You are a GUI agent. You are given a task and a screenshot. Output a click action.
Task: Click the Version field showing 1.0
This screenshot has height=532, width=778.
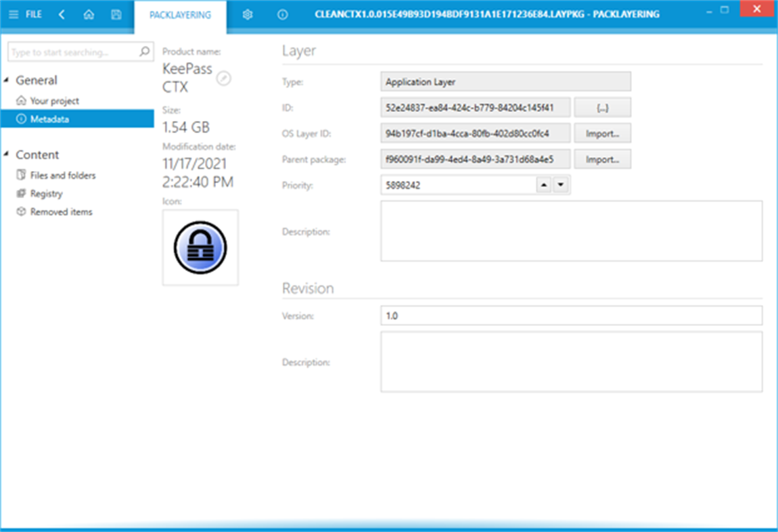tap(571, 315)
